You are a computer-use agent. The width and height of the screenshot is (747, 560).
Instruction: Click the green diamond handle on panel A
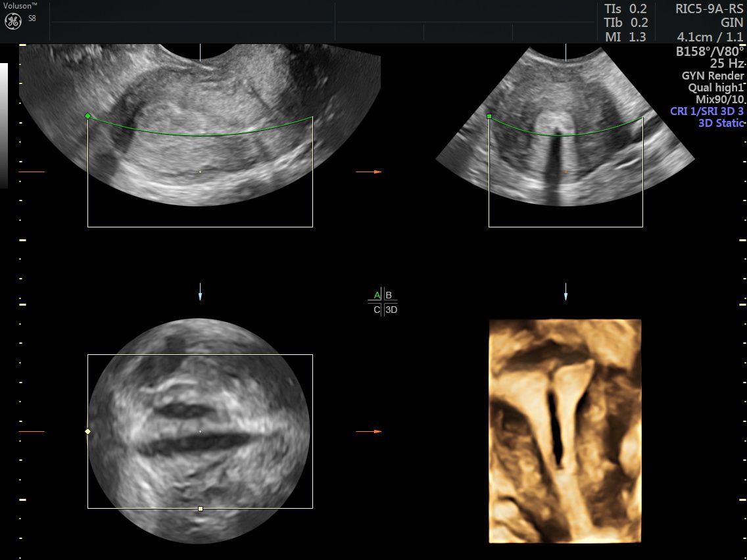coord(88,116)
